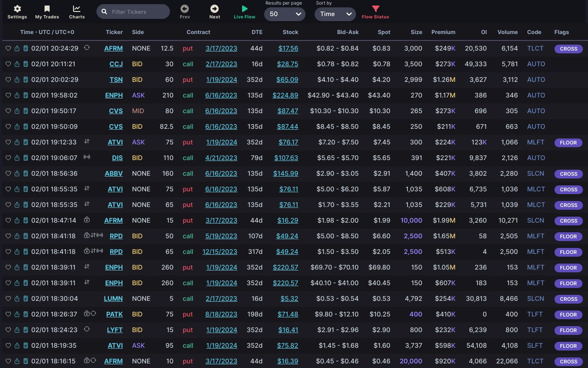This screenshot has height=368, width=588.
Task: Share the CVS 19:50:17 trade
Action: [x=17, y=111]
